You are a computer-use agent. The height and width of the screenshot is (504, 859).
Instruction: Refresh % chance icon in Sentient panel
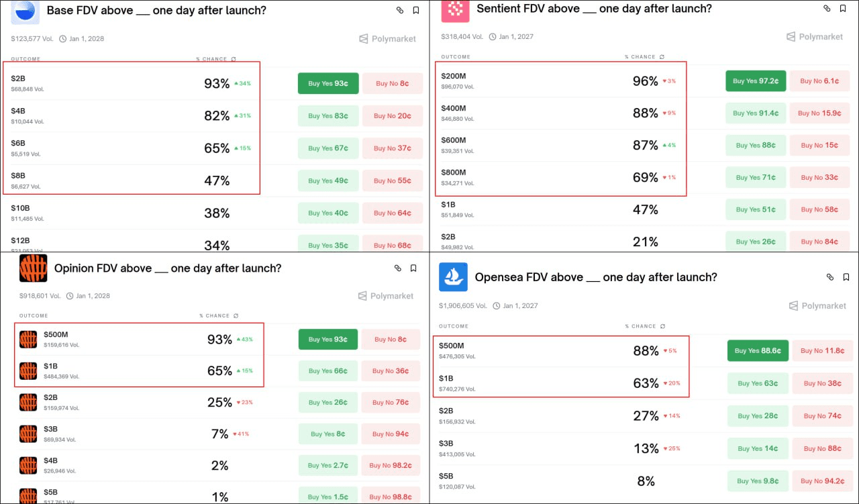point(662,57)
